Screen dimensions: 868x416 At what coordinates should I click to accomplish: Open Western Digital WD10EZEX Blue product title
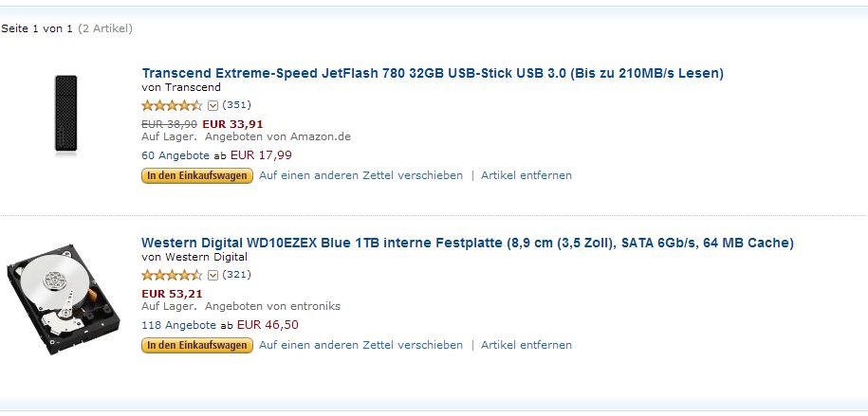(x=468, y=243)
